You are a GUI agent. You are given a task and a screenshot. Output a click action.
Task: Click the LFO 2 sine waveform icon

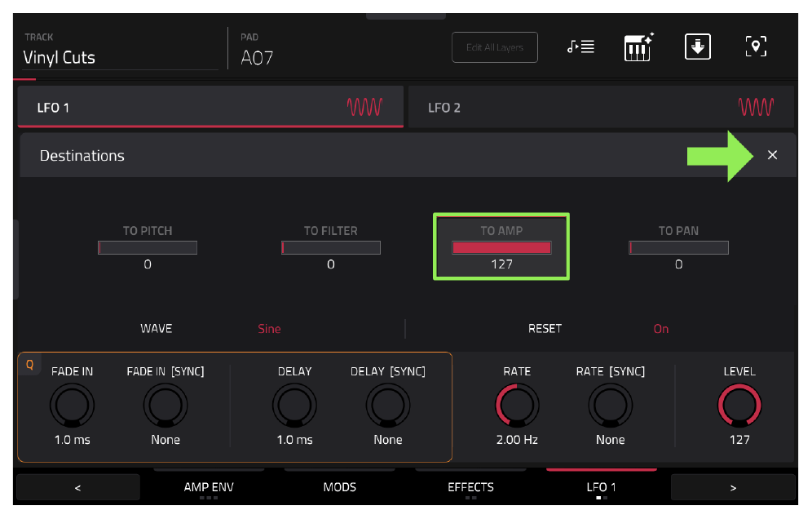756,108
